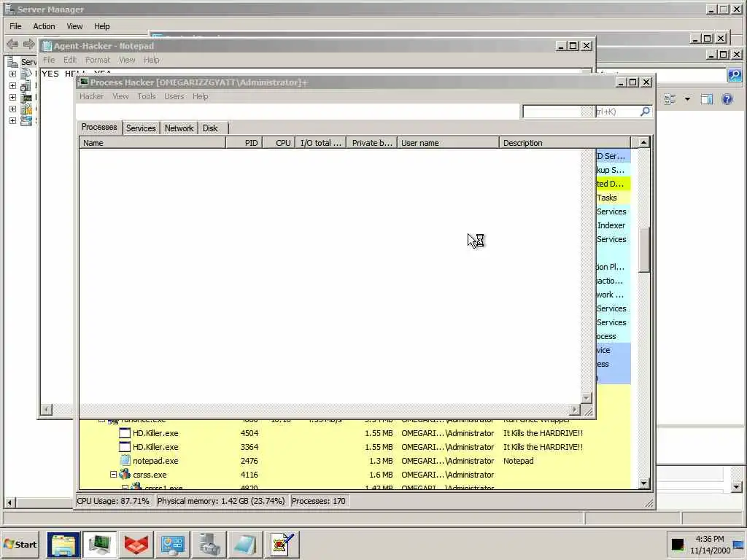Screen dimensions: 747x560
Task: Click the show desktop tray icon
Action: point(738,545)
